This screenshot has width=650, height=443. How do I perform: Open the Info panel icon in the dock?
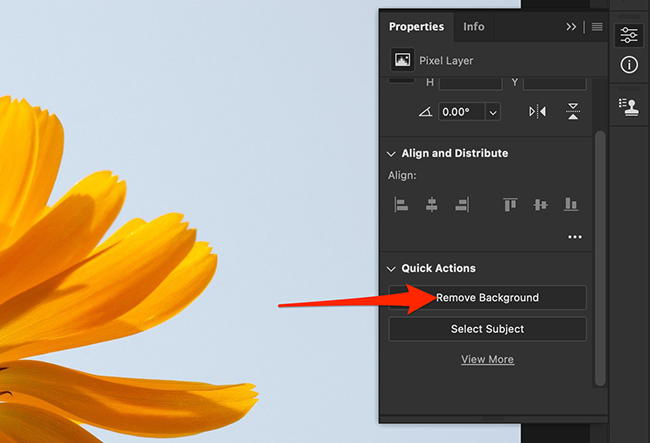click(629, 65)
